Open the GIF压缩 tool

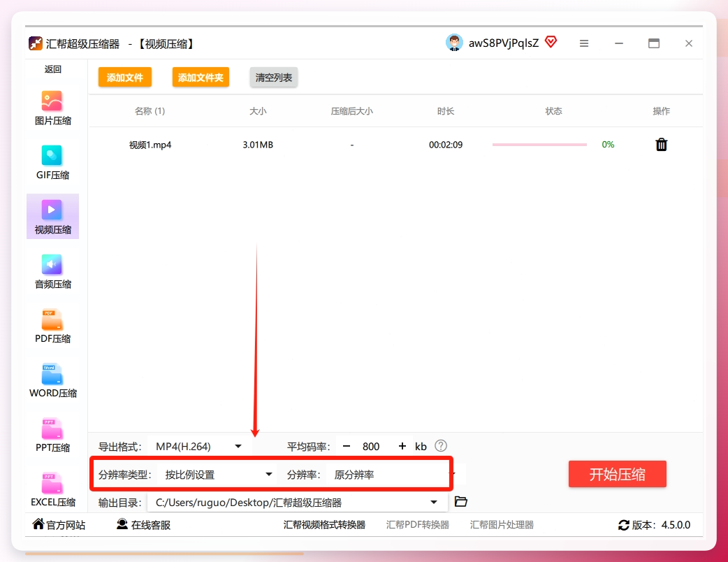pyautogui.click(x=52, y=163)
